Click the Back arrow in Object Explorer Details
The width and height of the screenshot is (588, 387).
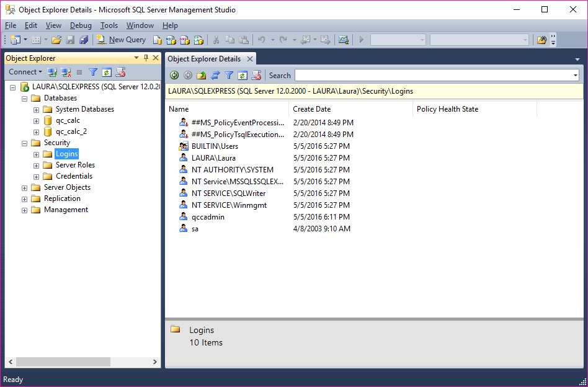click(x=174, y=75)
